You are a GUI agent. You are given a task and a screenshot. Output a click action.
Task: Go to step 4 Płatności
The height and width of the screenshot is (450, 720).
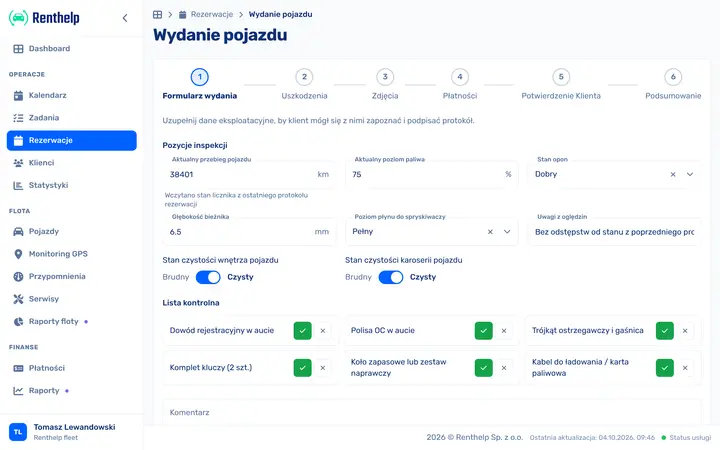click(460, 84)
